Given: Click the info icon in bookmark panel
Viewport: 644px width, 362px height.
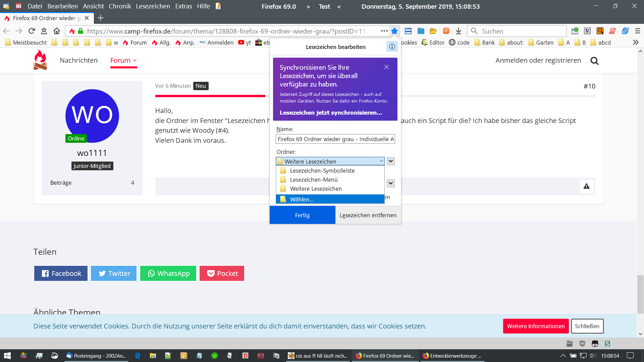Looking at the screenshot, I should pyautogui.click(x=392, y=47).
